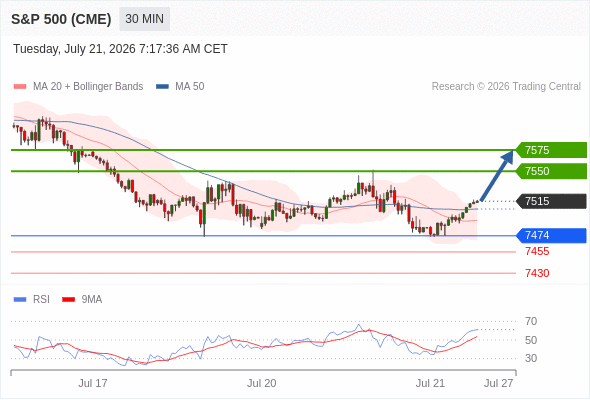Click the 7455 red support label

(537, 251)
